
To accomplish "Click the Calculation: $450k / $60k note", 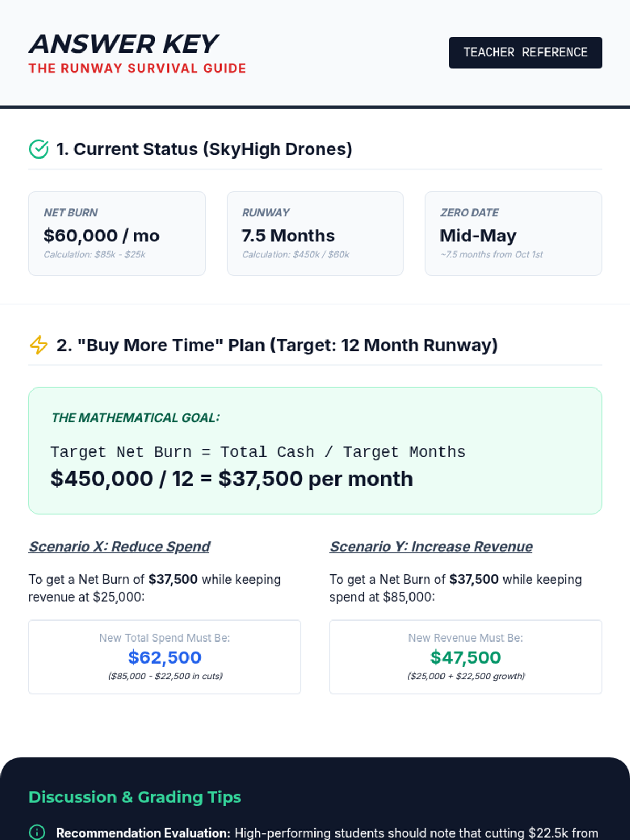I will (x=295, y=255).
